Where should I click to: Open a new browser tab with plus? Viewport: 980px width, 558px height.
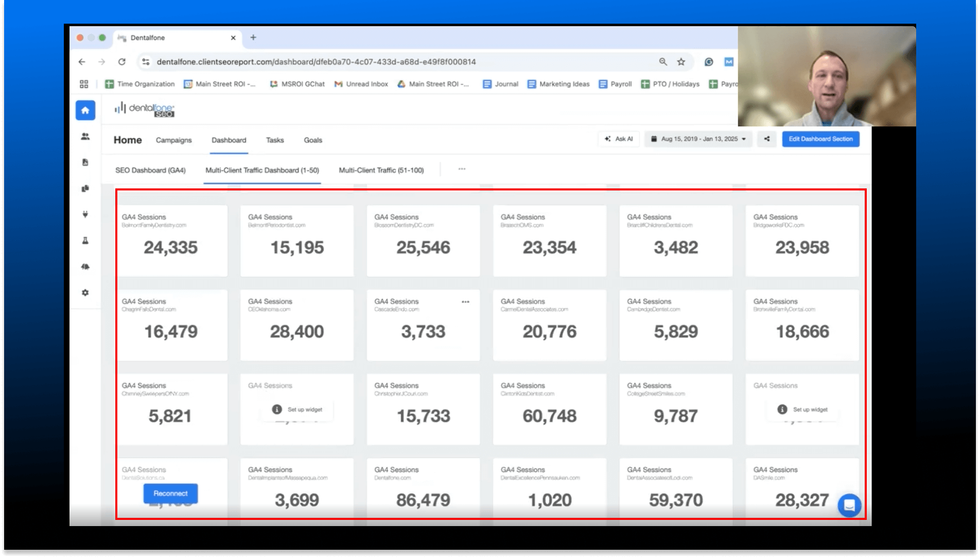pos(253,38)
